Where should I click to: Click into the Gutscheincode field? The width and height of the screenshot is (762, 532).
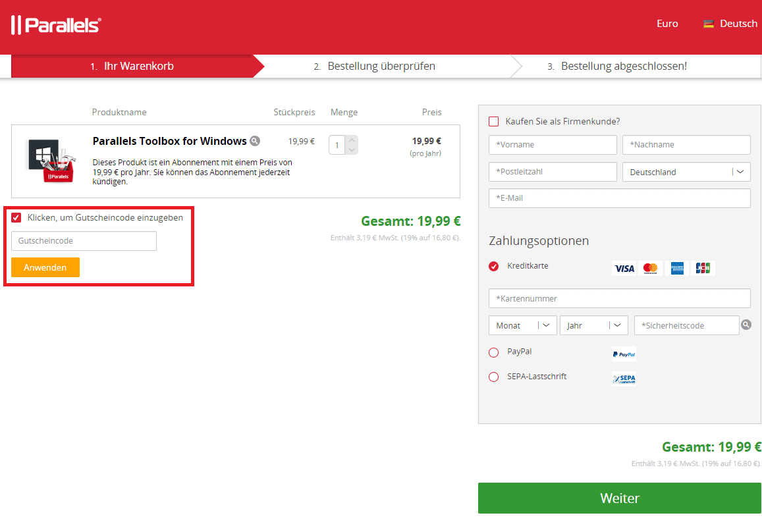[x=84, y=241]
